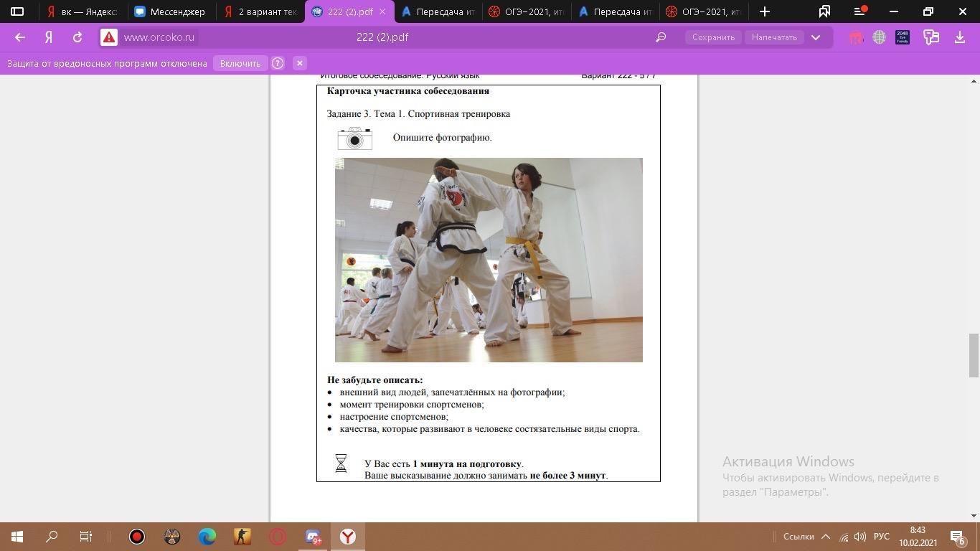Image resolution: width=980 pixels, height=551 pixels.
Task: Dismiss the malware protection notification bar
Action: pos(300,63)
